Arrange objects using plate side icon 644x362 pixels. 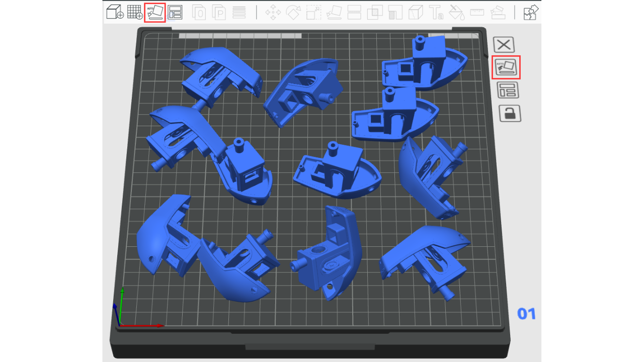pyautogui.click(x=508, y=90)
